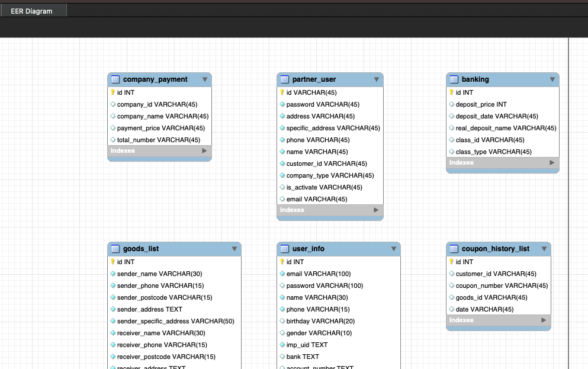588x369 pixels.
Task: Click primary key icon of company_payment id
Action: click(113, 92)
